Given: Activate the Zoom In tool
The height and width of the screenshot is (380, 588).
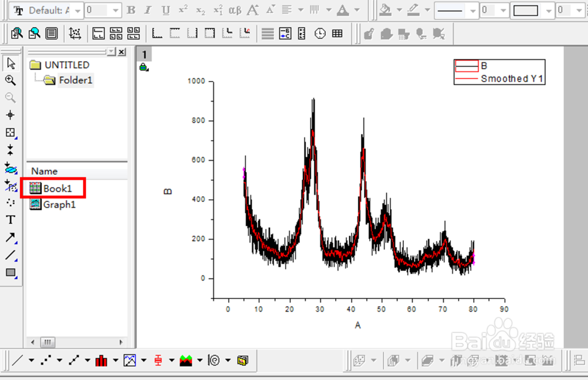Looking at the screenshot, I should click(11, 80).
